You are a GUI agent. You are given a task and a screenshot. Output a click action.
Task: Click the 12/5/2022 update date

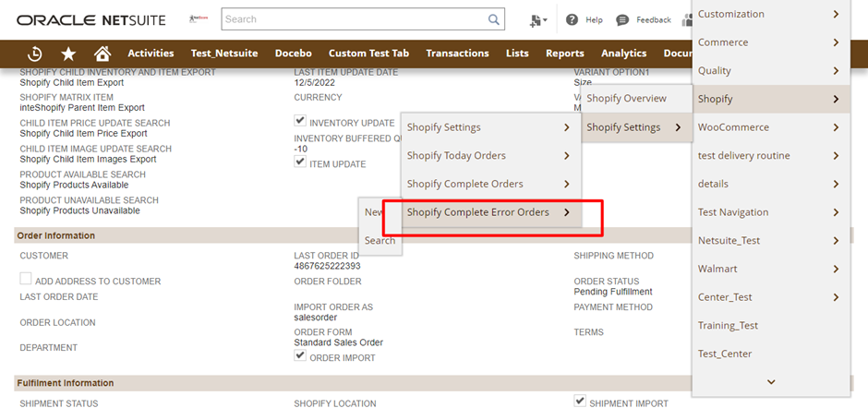pos(315,82)
